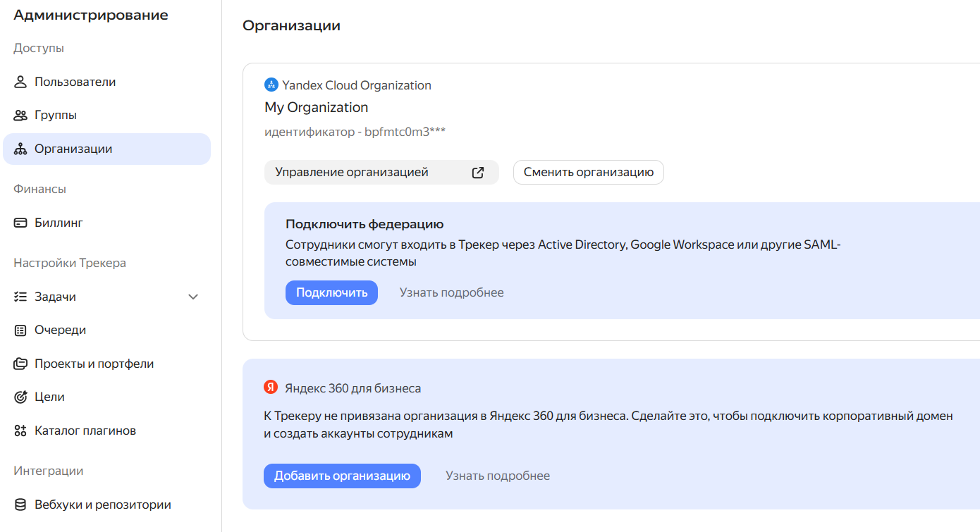
Task: Open Биллинг in the sidebar
Action: (x=107, y=223)
